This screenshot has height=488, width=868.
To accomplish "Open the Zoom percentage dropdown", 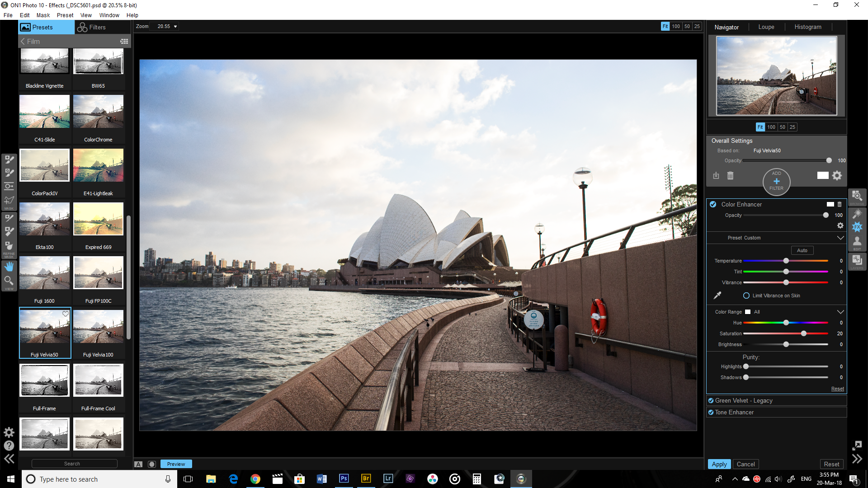I will [175, 26].
